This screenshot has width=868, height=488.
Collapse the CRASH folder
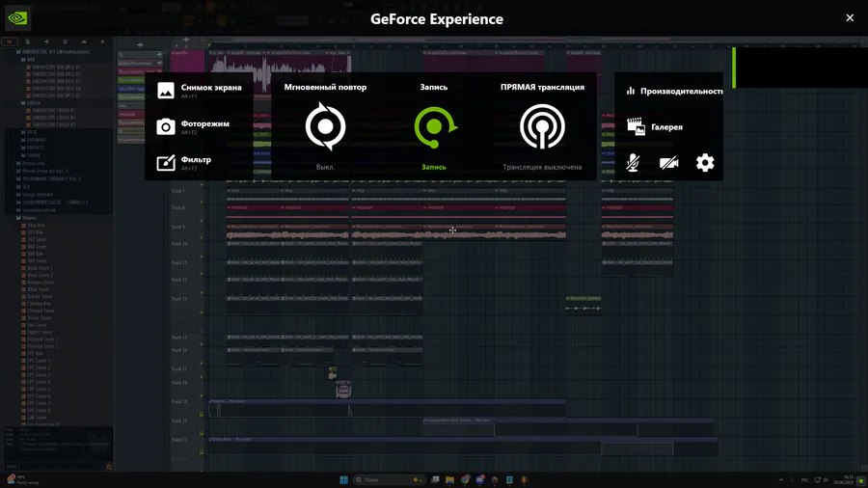(31, 103)
